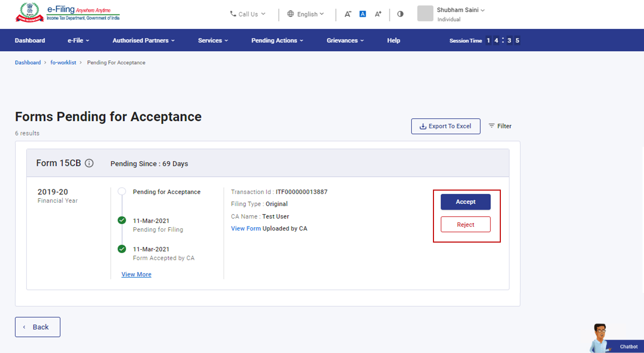Open the e-File menu
This screenshot has height=353, width=644.
tap(78, 40)
